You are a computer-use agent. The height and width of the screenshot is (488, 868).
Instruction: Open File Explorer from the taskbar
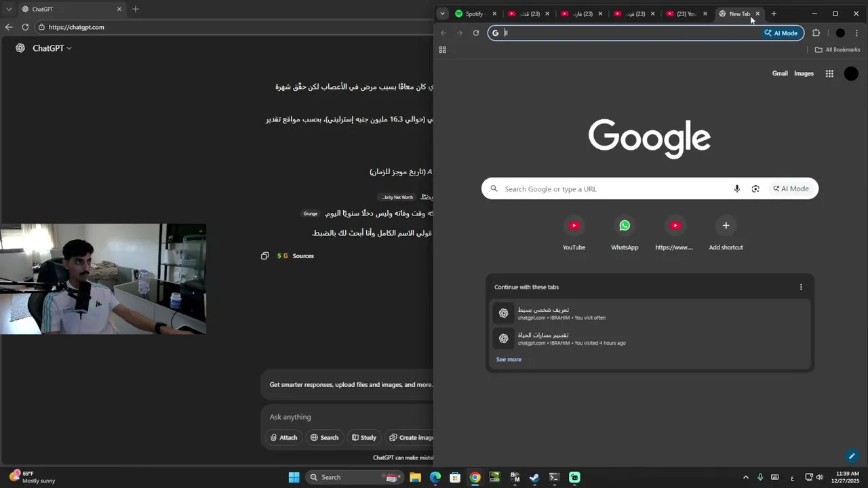pyautogui.click(x=415, y=477)
